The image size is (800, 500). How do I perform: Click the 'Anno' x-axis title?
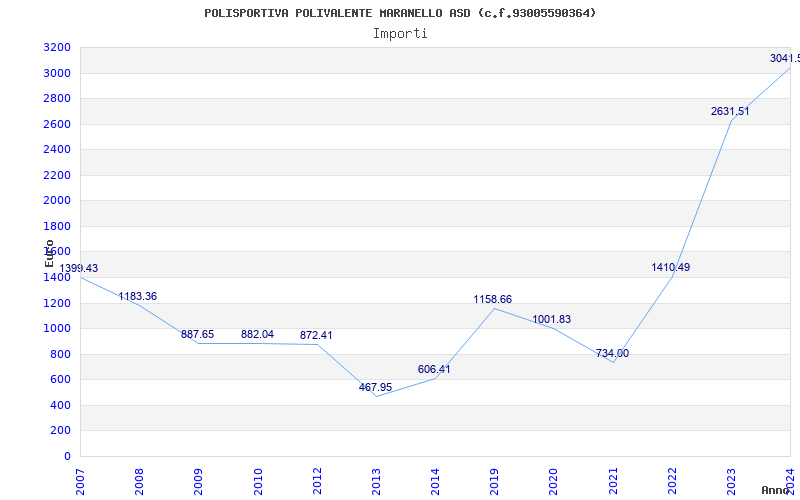click(x=776, y=490)
